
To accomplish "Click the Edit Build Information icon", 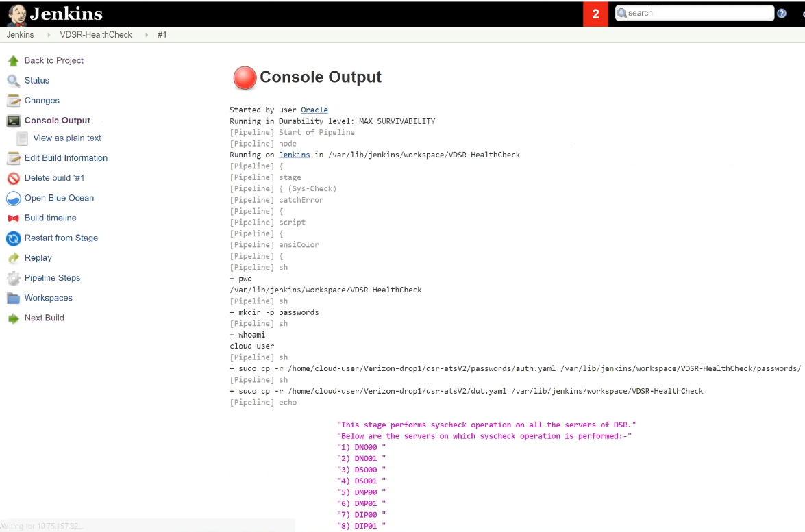I will click(x=13, y=159).
